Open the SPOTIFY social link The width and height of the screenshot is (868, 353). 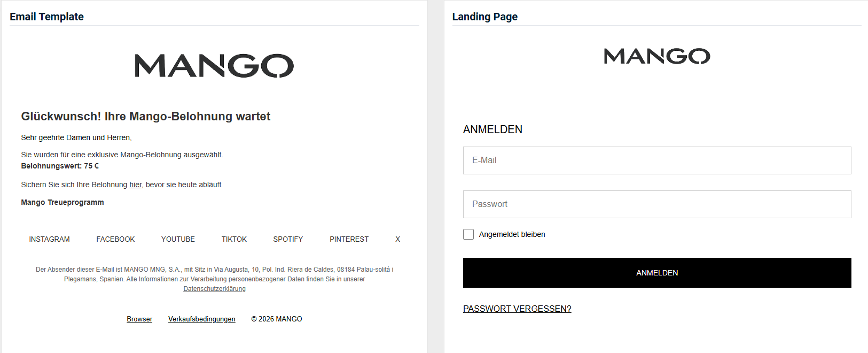288,239
